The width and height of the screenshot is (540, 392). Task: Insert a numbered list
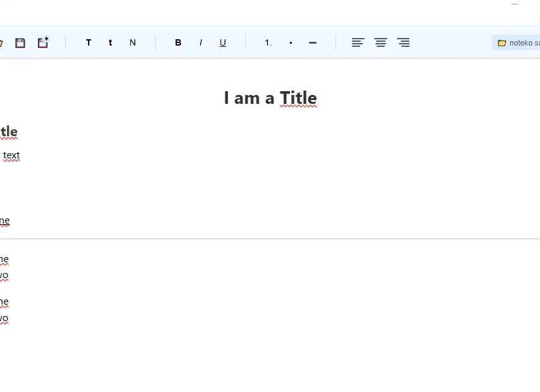(x=268, y=42)
